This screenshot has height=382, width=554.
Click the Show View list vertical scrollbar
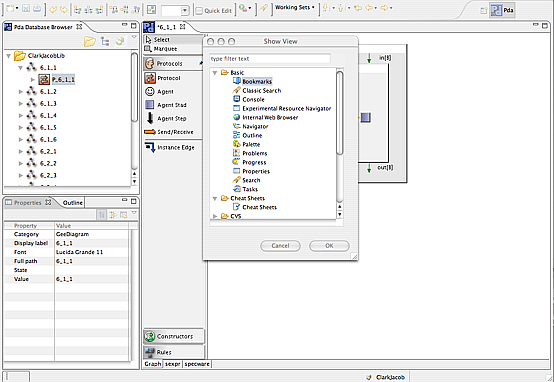click(x=340, y=113)
